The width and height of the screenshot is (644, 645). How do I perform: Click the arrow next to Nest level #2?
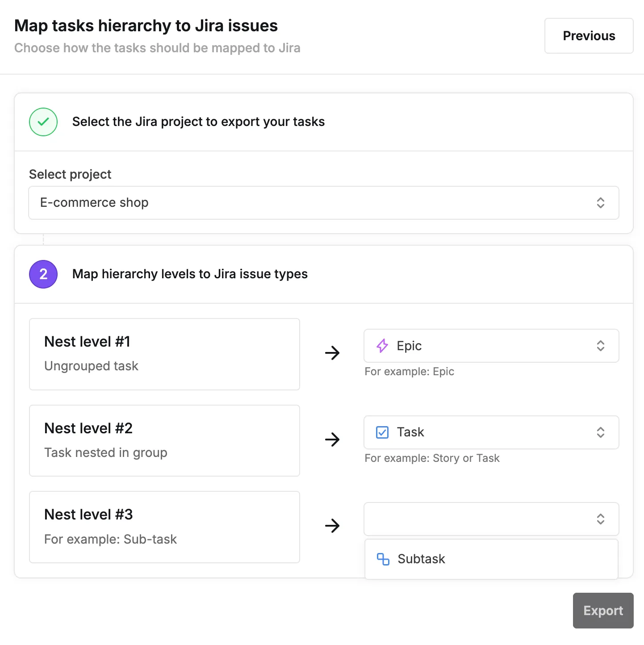coord(332,440)
